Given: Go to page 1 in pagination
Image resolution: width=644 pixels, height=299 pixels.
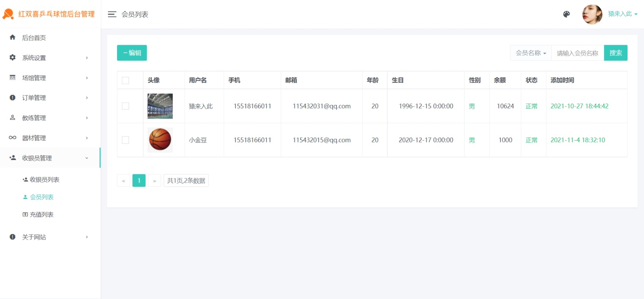Looking at the screenshot, I should [x=139, y=181].
